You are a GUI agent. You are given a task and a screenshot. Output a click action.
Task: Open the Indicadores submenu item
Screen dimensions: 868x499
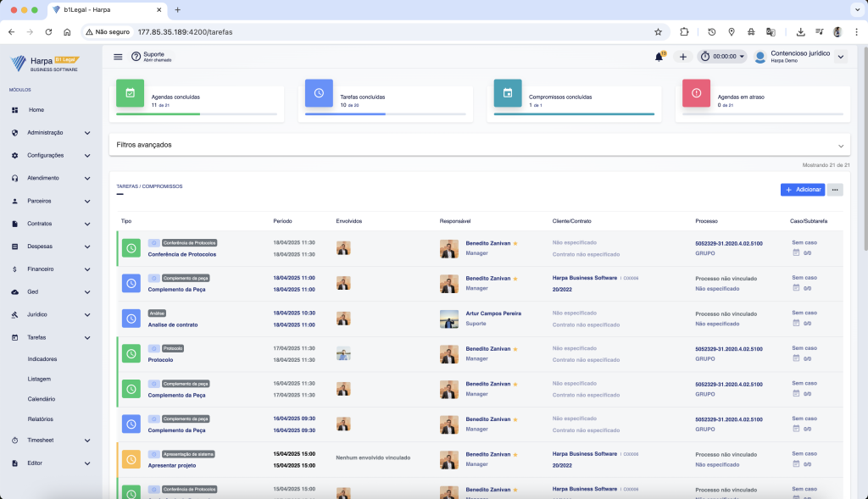point(42,359)
